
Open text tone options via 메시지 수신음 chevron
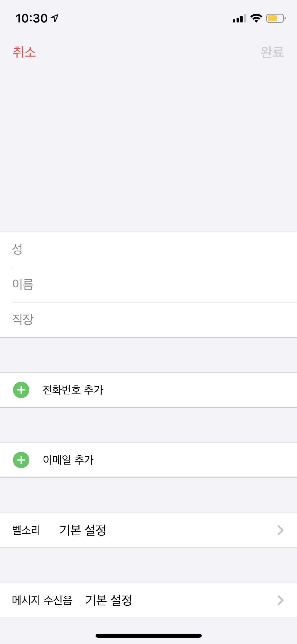click(280, 600)
